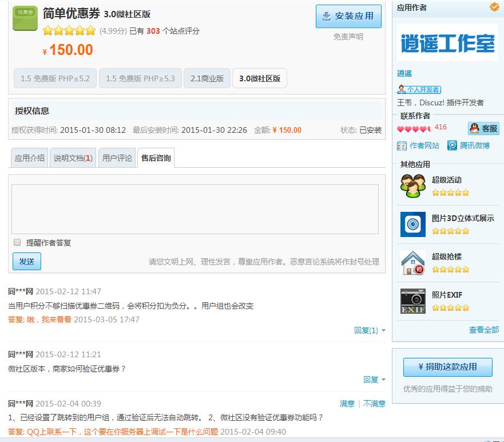
Task: Enable the 提醒作者答复 checkbox
Action: [17, 242]
